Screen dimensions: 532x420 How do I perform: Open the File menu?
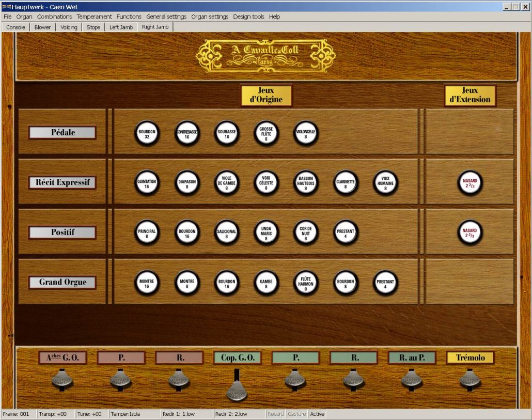(7, 17)
